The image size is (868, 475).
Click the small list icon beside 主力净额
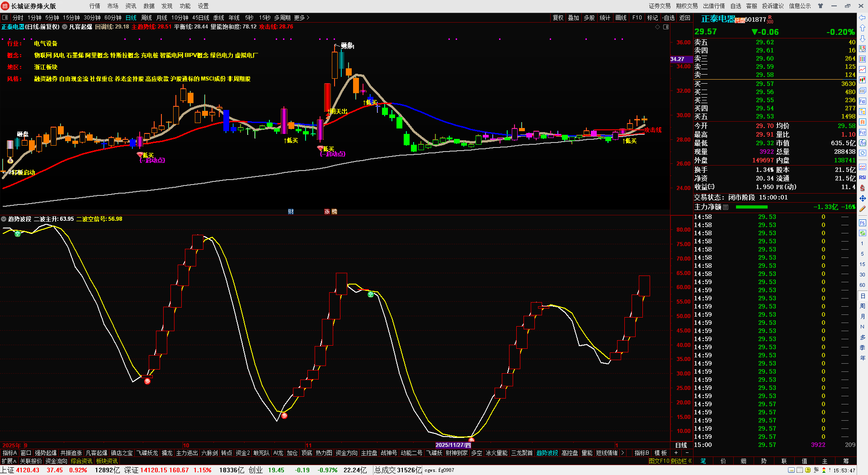[726, 207]
